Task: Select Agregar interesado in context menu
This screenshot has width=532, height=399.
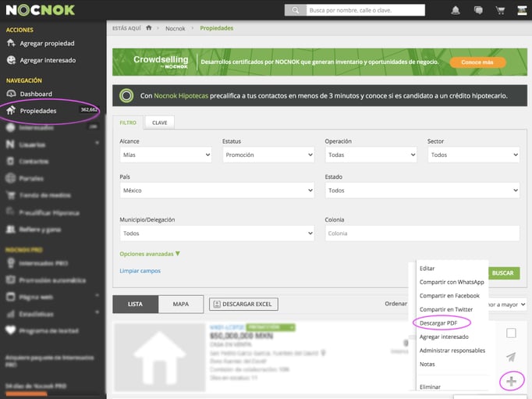Action: click(444, 337)
